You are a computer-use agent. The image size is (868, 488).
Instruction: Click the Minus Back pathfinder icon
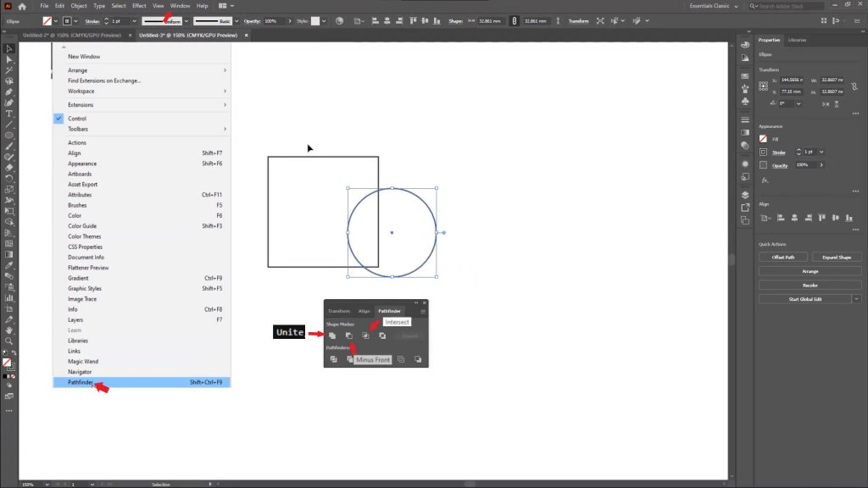click(x=418, y=359)
